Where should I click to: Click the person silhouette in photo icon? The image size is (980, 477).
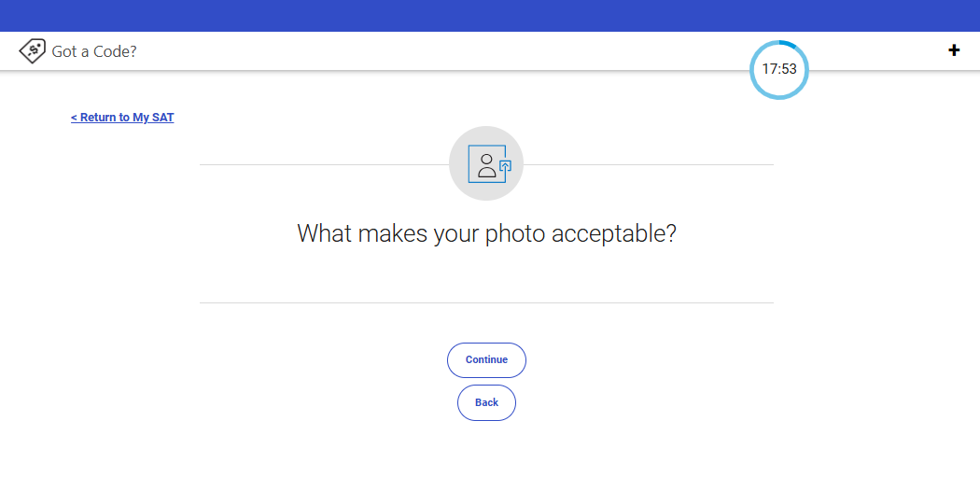486,165
